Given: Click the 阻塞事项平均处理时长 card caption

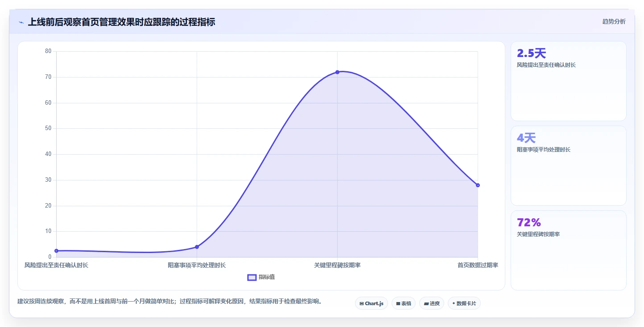Looking at the screenshot, I should (544, 150).
